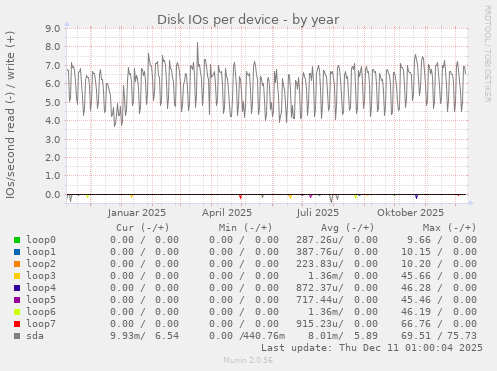Click the April 2025 axis label

click(227, 213)
